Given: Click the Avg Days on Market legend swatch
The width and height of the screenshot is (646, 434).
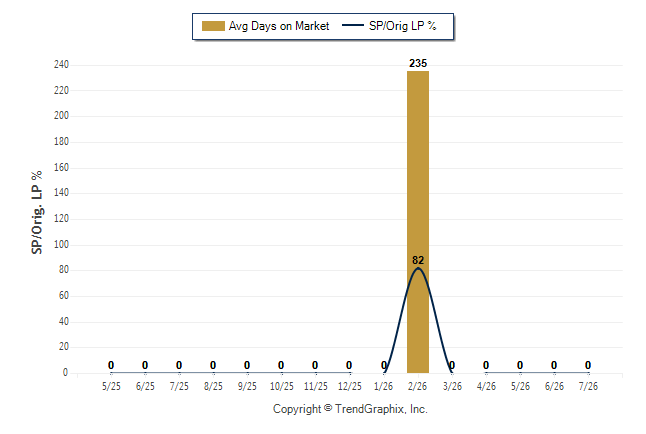Looking at the screenshot, I should 213,26.
